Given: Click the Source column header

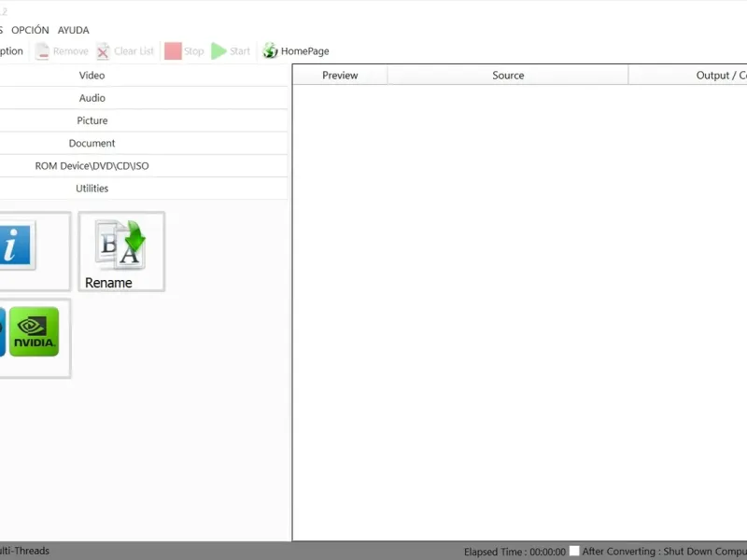Looking at the screenshot, I should (508, 76).
